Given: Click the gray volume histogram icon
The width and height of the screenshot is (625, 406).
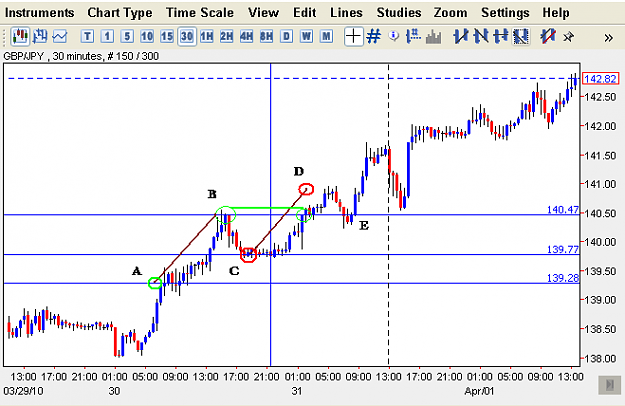Looking at the screenshot, I should (x=434, y=37).
